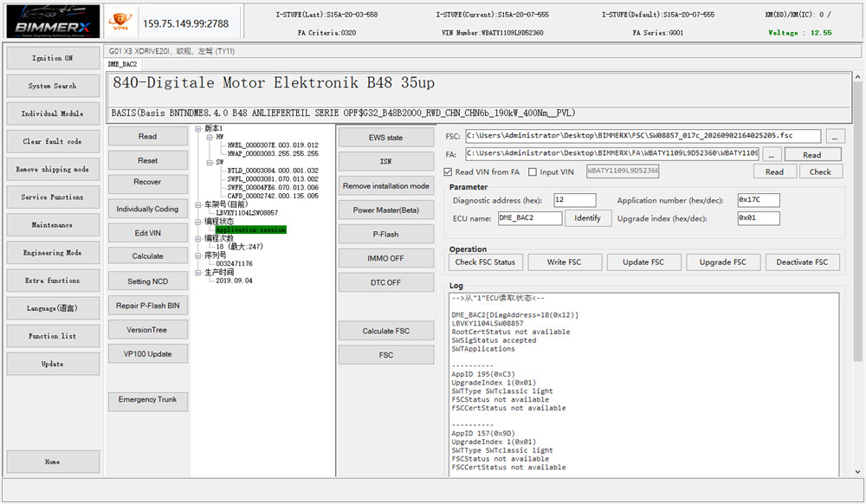The height and width of the screenshot is (504, 866).
Task: Click DTC OFF button
Action: [x=386, y=282]
